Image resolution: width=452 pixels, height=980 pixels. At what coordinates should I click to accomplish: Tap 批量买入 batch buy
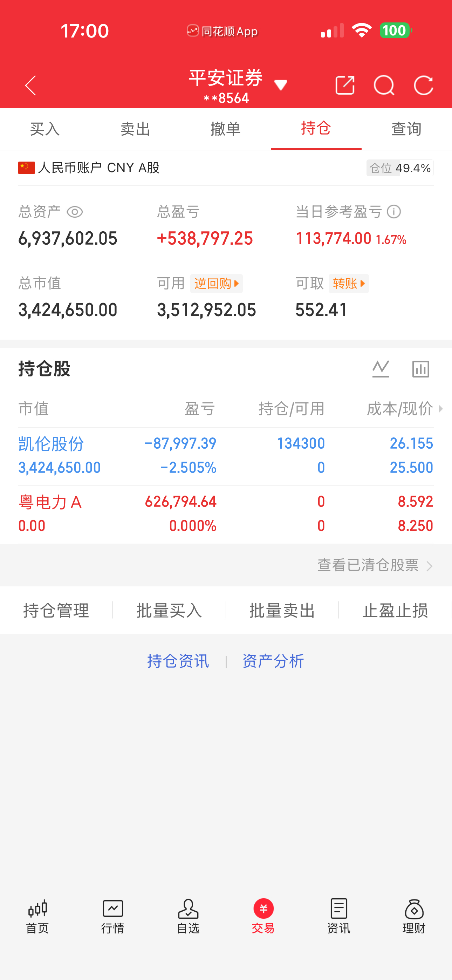[x=169, y=610]
